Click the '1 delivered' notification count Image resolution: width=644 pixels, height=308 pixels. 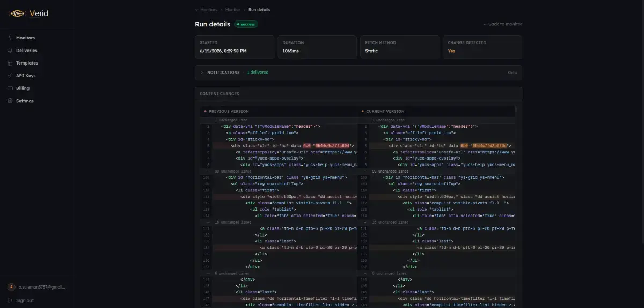(258, 73)
